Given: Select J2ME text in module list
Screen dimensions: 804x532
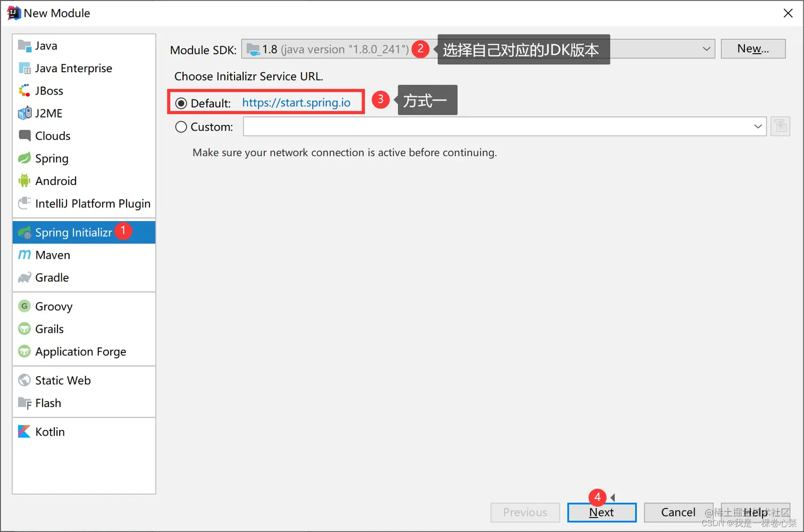Looking at the screenshot, I should (48, 113).
